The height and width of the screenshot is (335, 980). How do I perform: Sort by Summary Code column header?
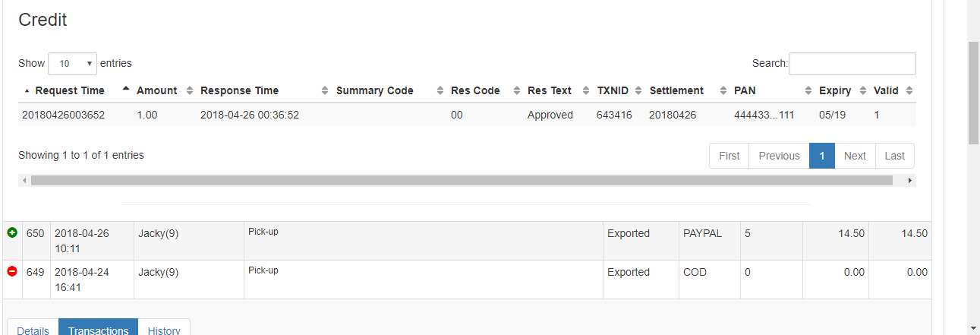(x=374, y=90)
